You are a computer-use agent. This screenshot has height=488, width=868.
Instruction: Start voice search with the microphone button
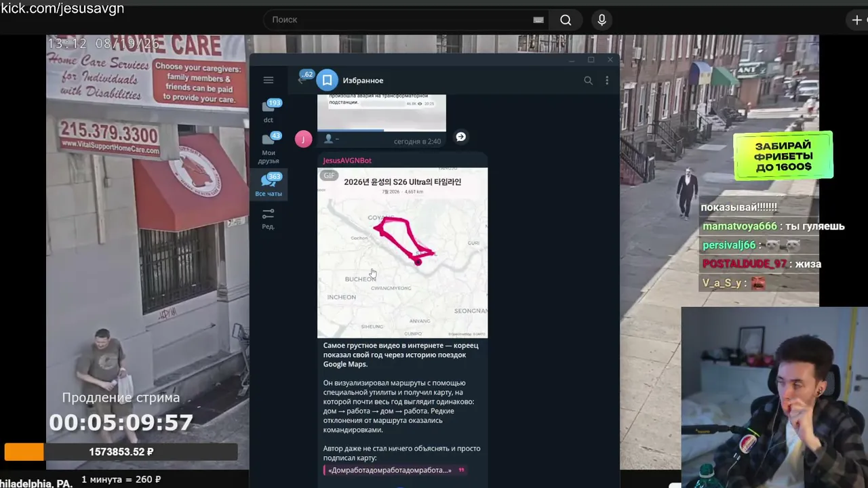pyautogui.click(x=601, y=20)
